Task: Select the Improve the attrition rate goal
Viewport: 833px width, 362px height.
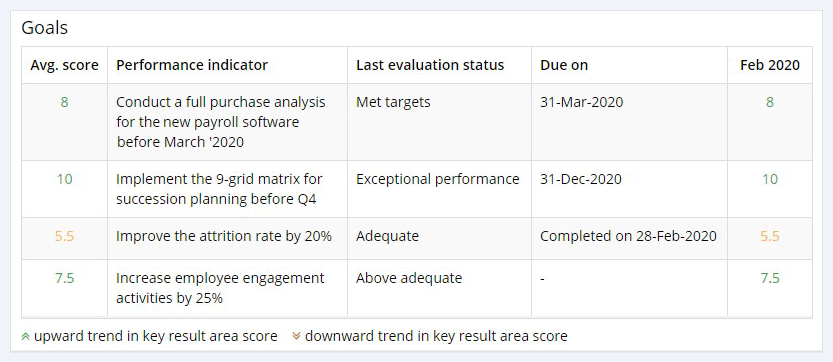Action: (x=224, y=236)
